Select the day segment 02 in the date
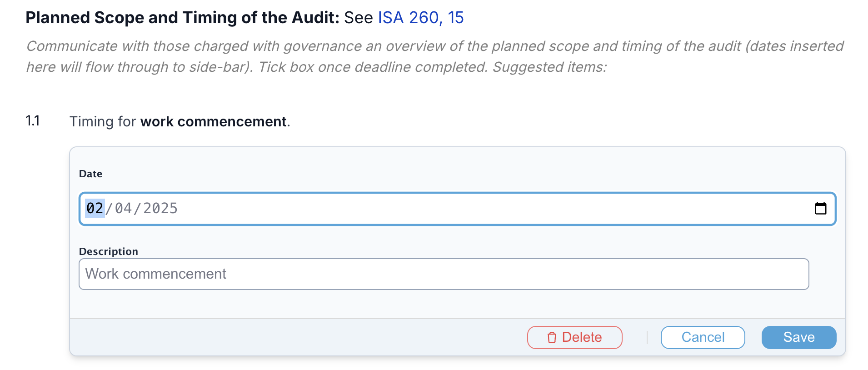 (x=95, y=209)
